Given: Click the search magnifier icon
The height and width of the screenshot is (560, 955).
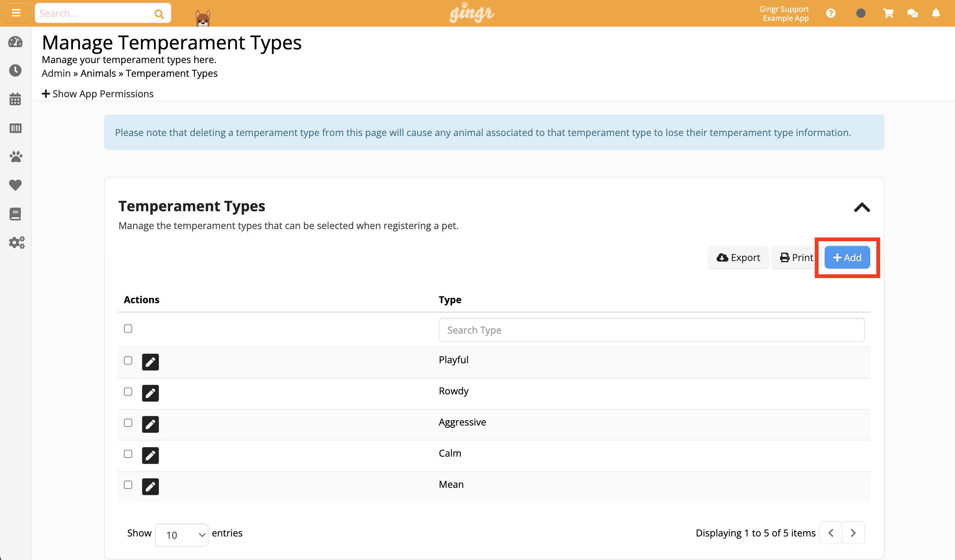Looking at the screenshot, I should pos(159,14).
